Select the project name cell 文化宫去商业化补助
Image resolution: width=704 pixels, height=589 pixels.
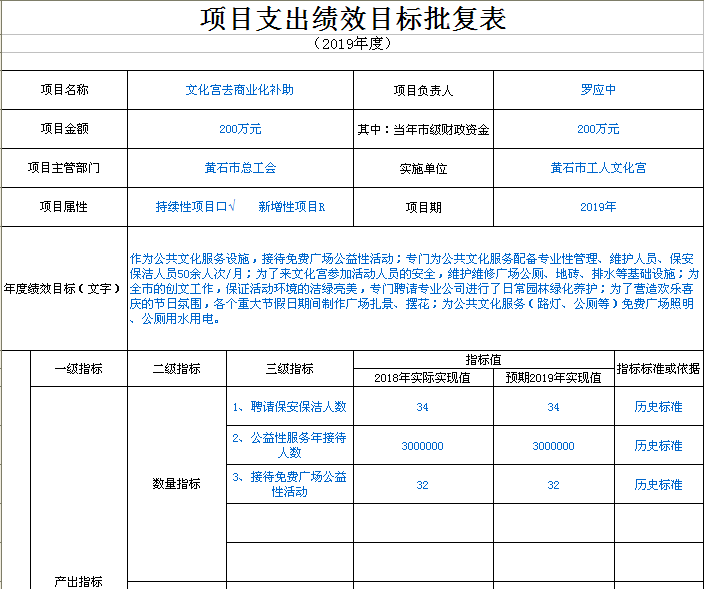(240, 90)
